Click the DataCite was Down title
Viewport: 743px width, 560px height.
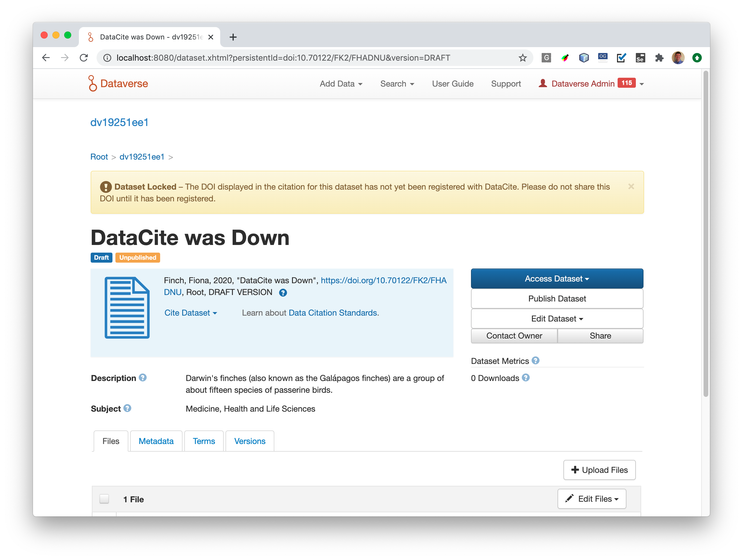coord(190,238)
